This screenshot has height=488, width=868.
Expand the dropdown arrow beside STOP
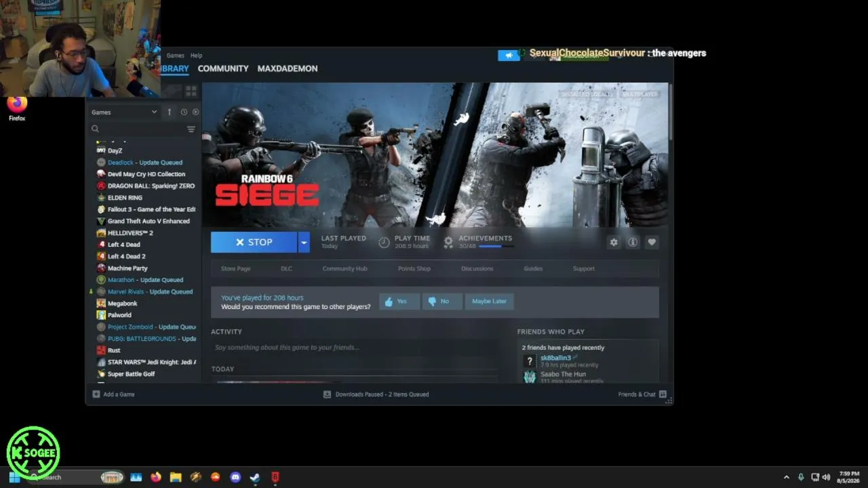coord(304,242)
